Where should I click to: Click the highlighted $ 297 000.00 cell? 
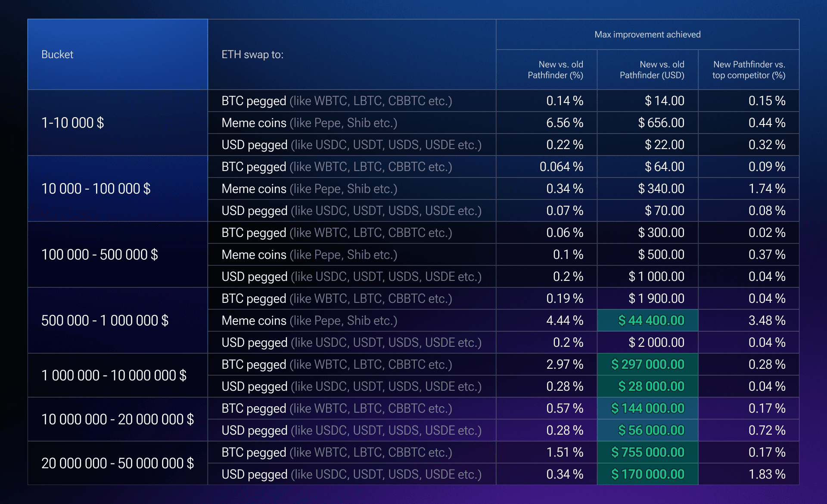coord(647,364)
